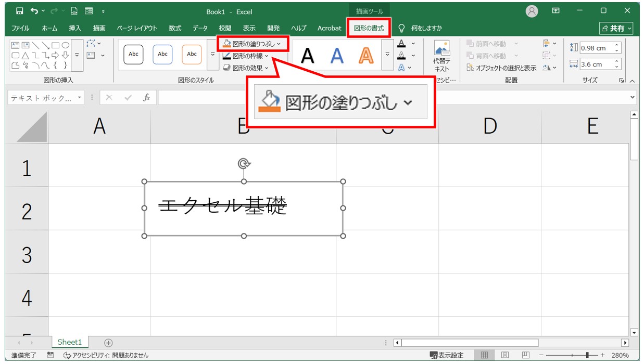The width and height of the screenshot is (644, 364).
Task: Open the ribbon display options icon
Action: point(556,11)
